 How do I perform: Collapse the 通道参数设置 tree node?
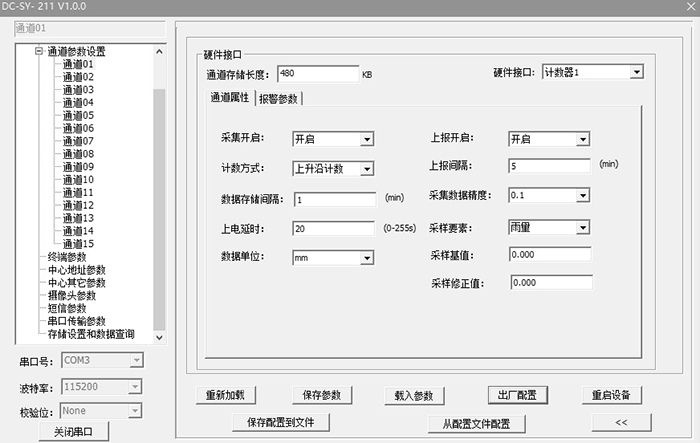[40, 51]
